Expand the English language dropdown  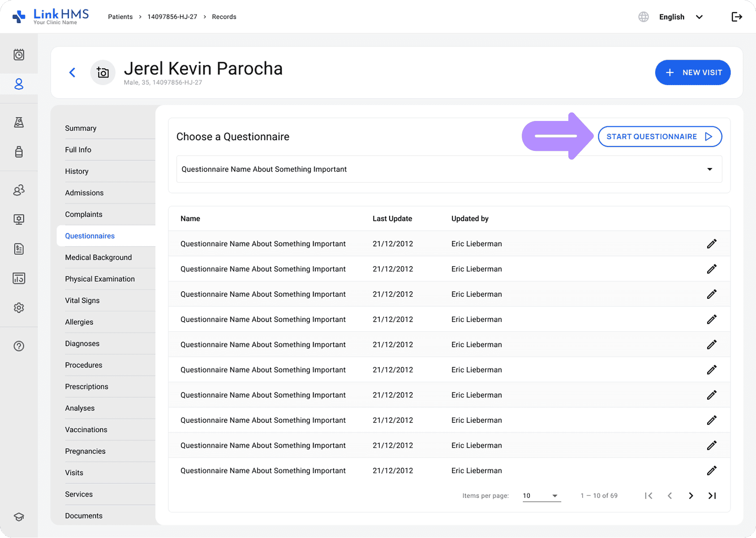(680, 17)
